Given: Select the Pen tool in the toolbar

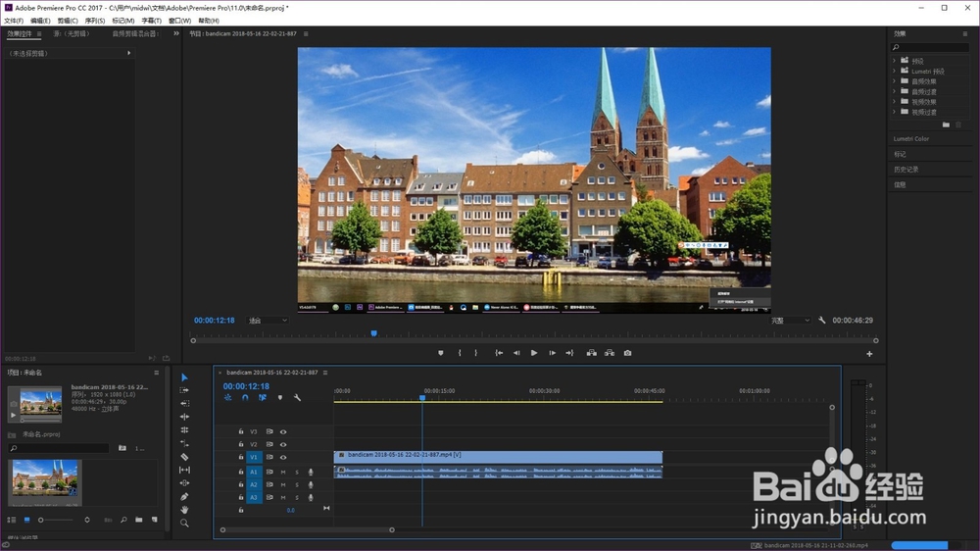Looking at the screenshot, I should [x=184, y=497].
